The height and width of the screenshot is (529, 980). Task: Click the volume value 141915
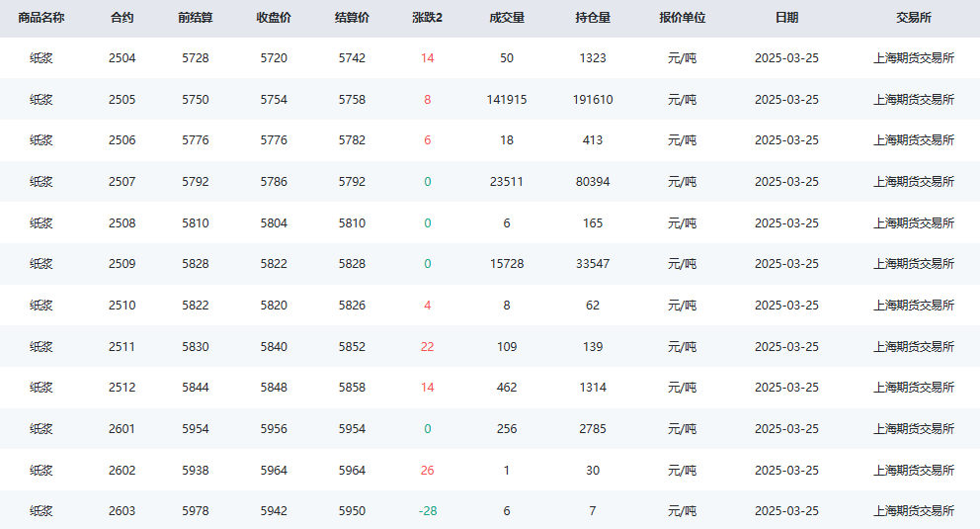coord(507,100)
